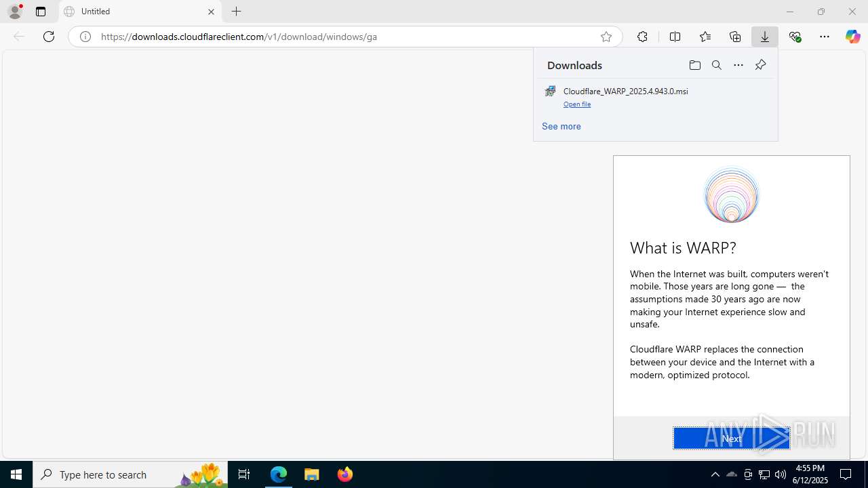Switch to Microsoft Edge on taskbar
This screenshot has width=868, height=488.
[x=279, y=474]
